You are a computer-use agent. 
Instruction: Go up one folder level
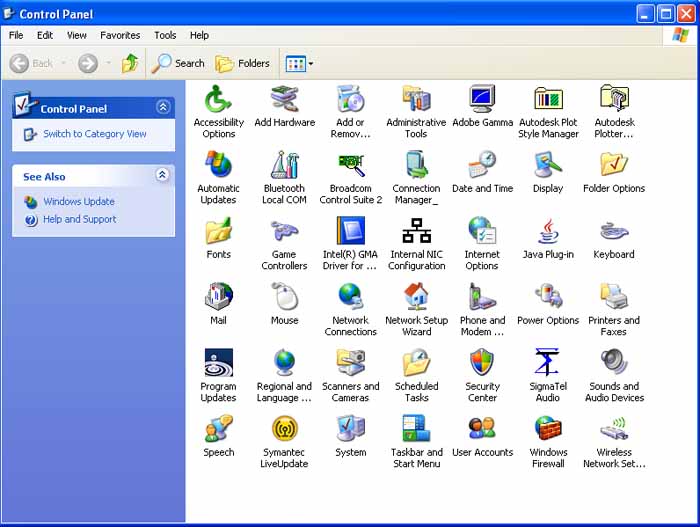point(130,63)
